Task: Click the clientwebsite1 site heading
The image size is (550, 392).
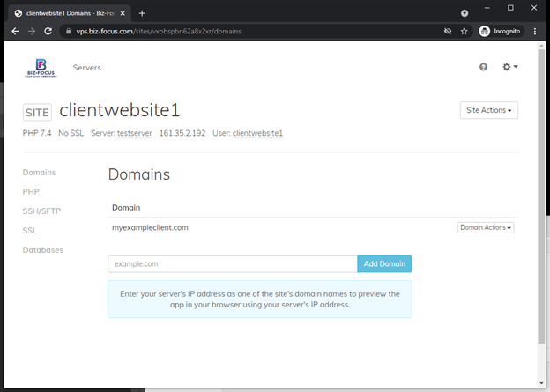Action: (120, 110)
